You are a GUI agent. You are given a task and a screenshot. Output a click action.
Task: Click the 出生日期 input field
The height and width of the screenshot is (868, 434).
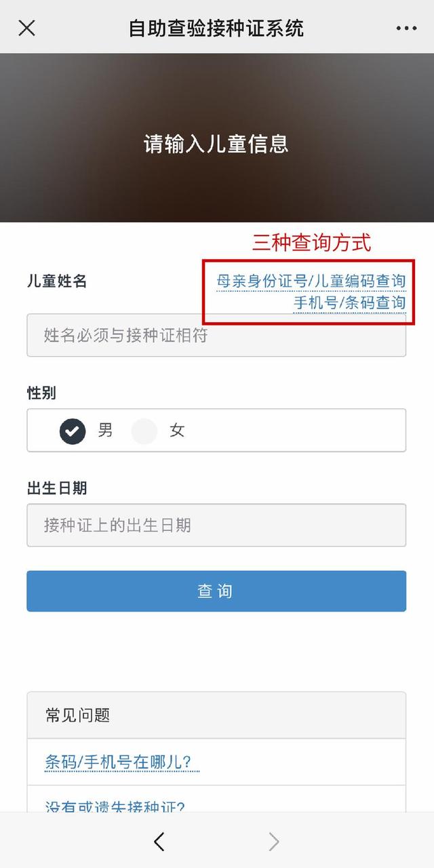pyautogui.click(x=216, y=525)
